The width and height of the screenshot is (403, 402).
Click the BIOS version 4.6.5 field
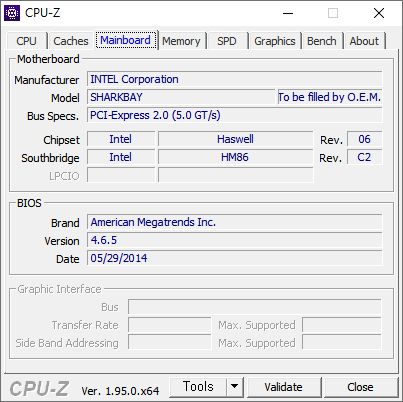[x=235, y=240]
